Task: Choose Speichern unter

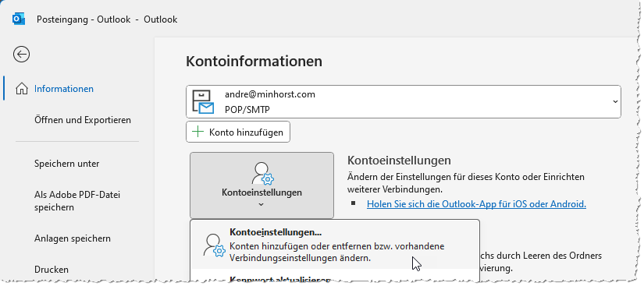Action: (66, 164)
